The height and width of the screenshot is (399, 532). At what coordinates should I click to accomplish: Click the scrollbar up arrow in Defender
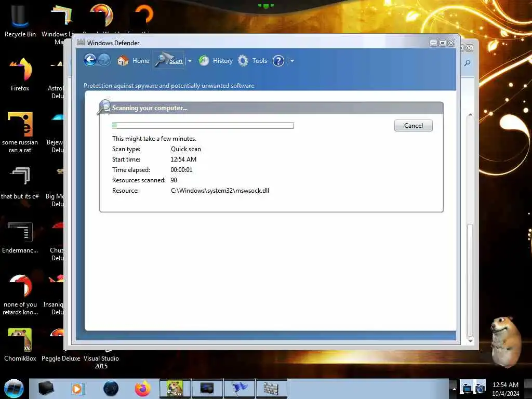[470, 115]
